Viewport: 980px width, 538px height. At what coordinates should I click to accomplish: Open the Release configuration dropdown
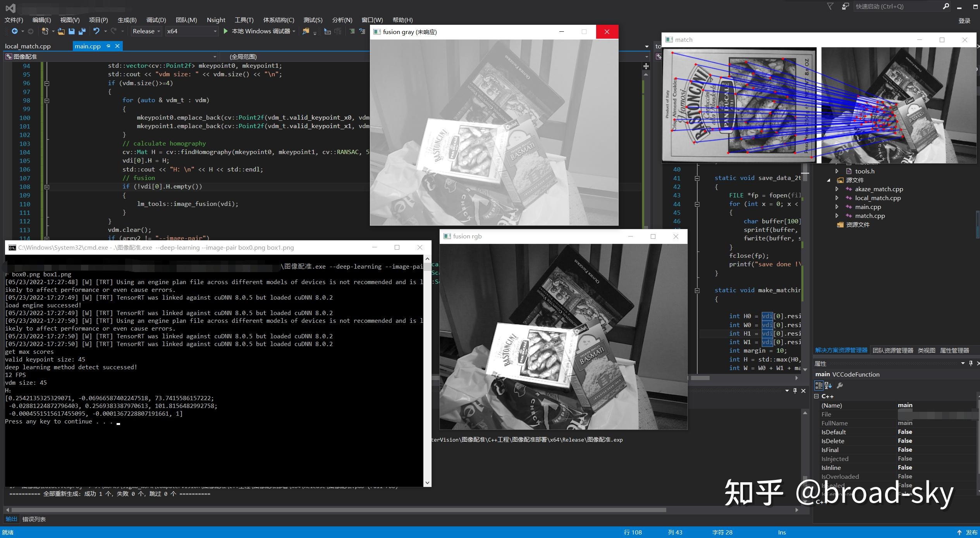[x=146, y=31]
